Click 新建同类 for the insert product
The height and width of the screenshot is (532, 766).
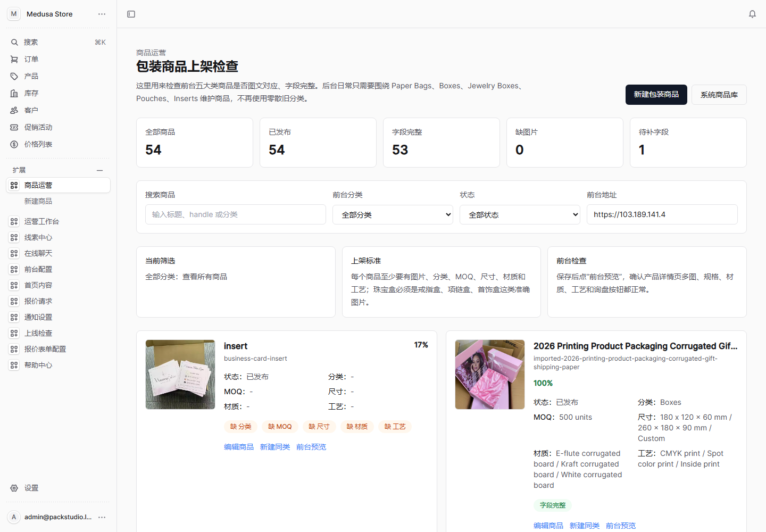tap(275, 447)
